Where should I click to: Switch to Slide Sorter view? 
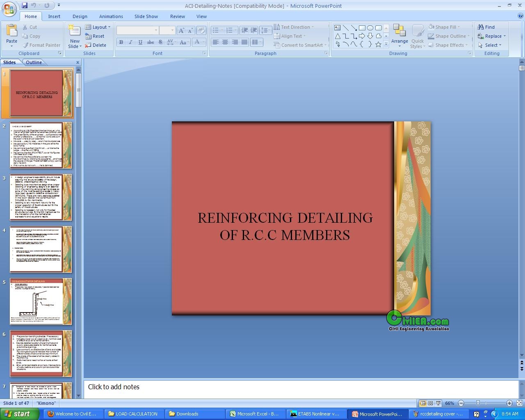click(431, 403)
